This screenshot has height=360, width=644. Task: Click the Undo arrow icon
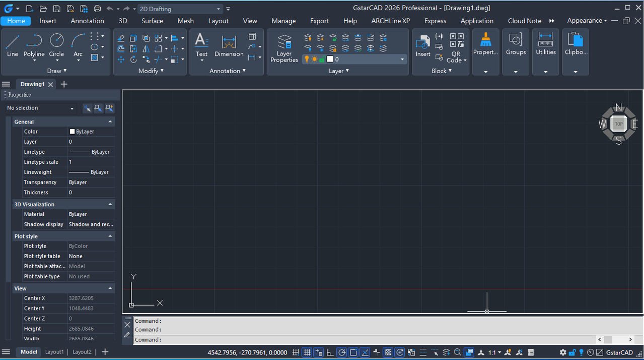110,9
